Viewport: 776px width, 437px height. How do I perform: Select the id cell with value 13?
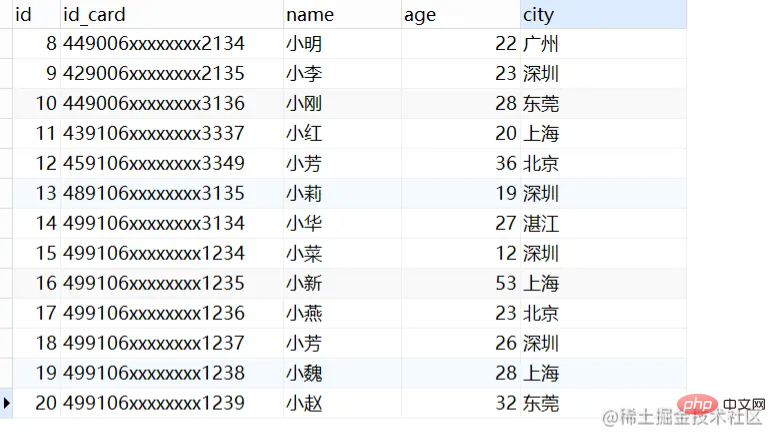pos(36,194)
